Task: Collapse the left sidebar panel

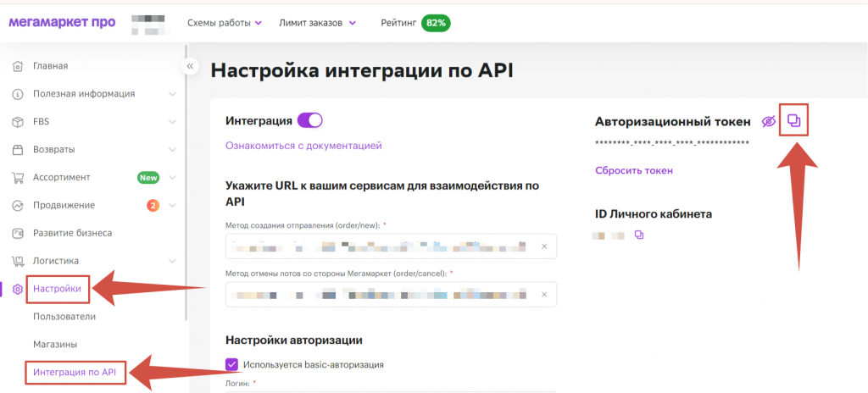Action: click(191, 66)
